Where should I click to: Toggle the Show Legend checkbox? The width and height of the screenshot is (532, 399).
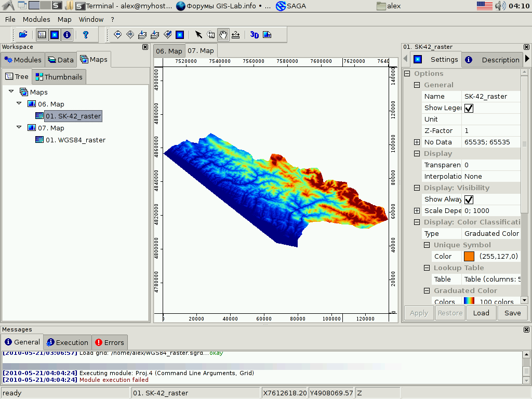coord(469,108)
